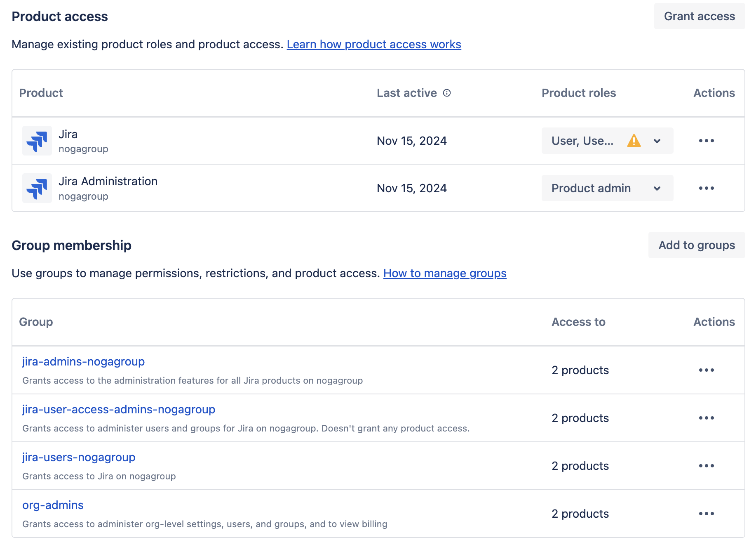
Task: Click the warning triangle in Jira roles
Action: (x=634, y=141)
